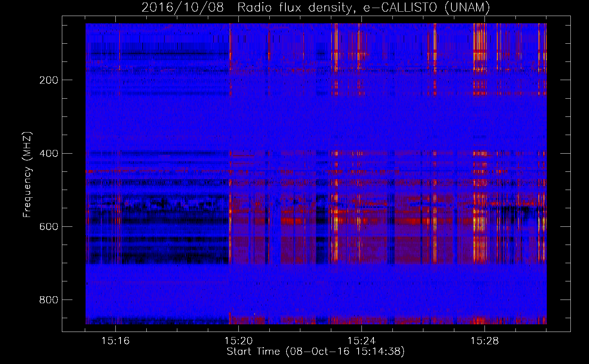Click the '600' frequency tick label
This screenshot has width=589, height=364.
pyautogui.click(x=48, y=226)
